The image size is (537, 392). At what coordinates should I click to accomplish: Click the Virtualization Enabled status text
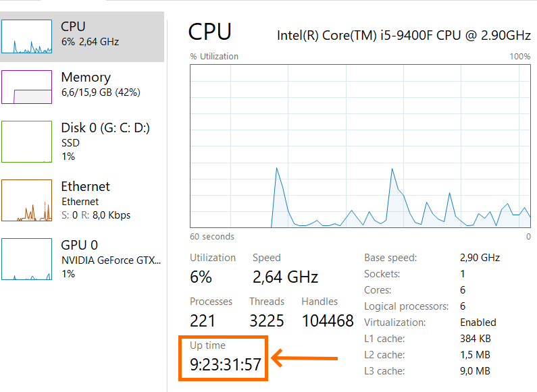(478, 323)
